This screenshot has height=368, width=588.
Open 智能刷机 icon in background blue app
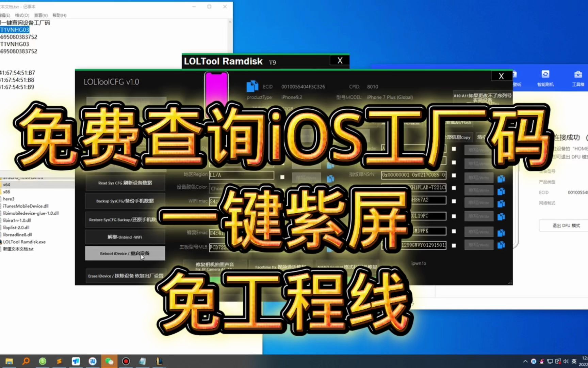coord(545,78)
